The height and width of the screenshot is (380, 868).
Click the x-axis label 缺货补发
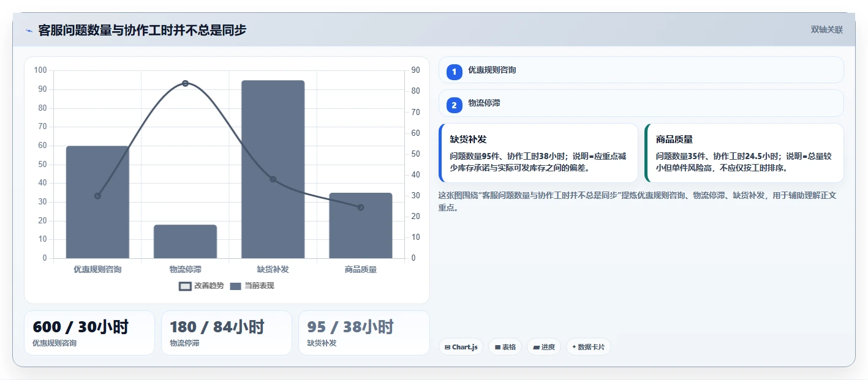273,269
